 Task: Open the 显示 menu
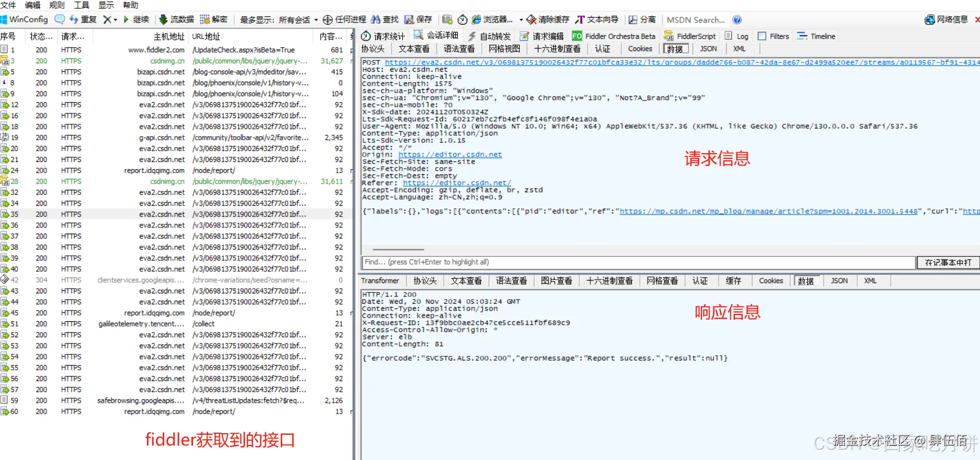pos(106,5)
